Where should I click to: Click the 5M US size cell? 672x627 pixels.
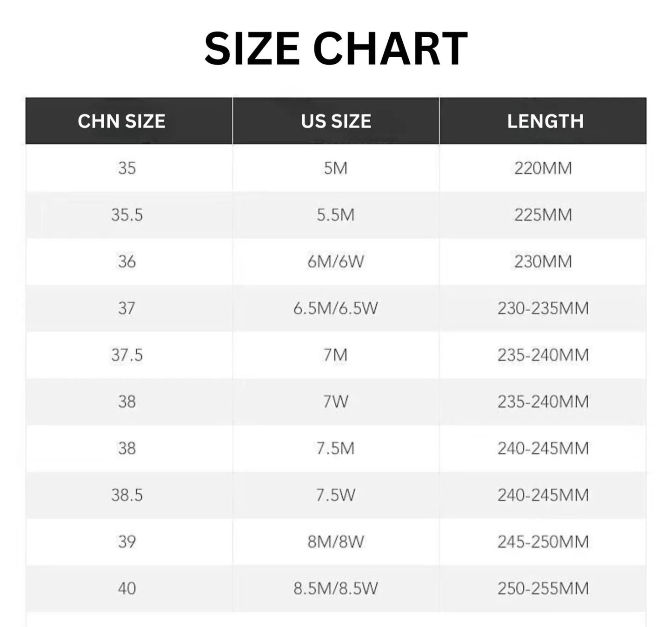(336, 168)
